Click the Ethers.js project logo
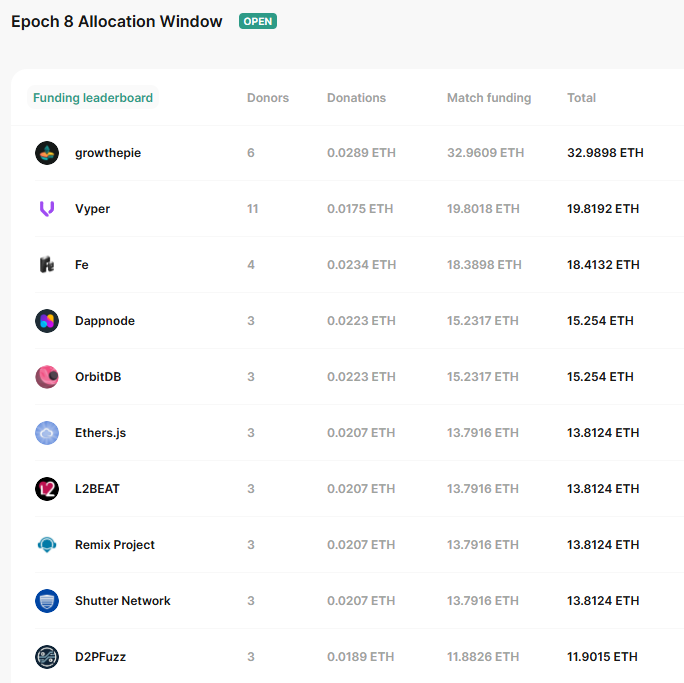 pyautogui.click(x=47, y=433)
